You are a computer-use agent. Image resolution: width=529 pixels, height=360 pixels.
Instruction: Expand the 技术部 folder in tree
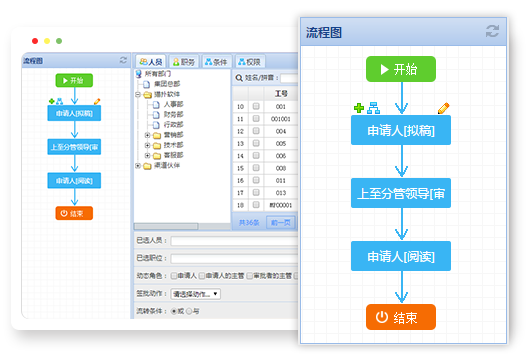147,145
